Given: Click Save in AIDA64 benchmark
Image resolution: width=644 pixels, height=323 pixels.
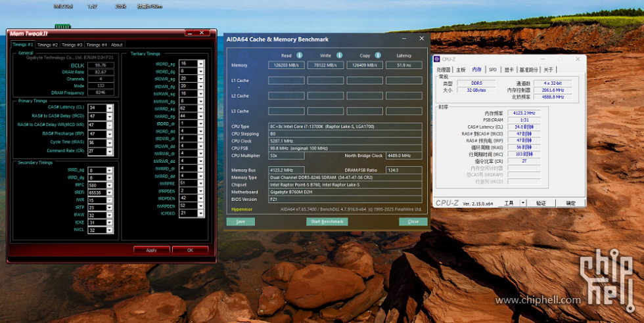Looking at the screenshot, I should (241, 222).
